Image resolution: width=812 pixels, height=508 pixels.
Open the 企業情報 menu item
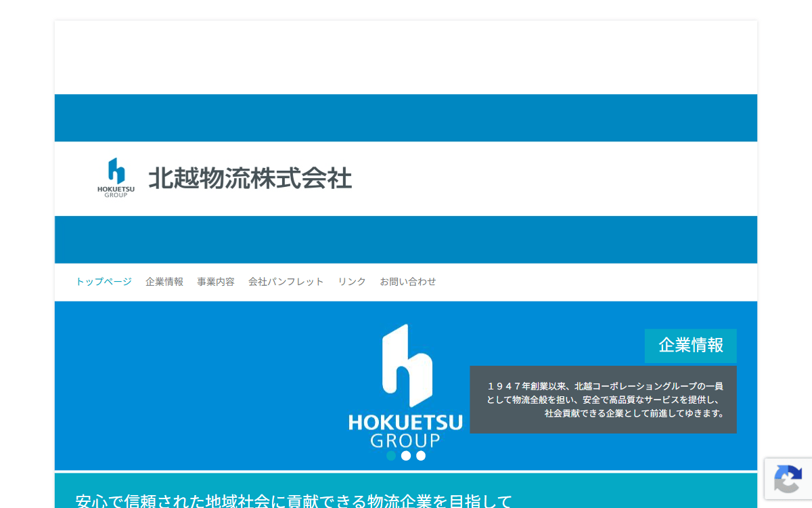pyautogui.click(x=164, y=282)
